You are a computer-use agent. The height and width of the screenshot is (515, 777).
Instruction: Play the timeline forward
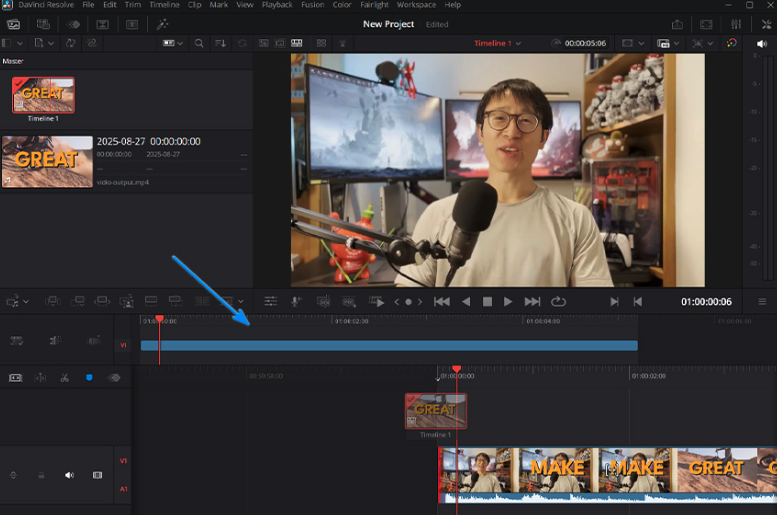point(507,301)
